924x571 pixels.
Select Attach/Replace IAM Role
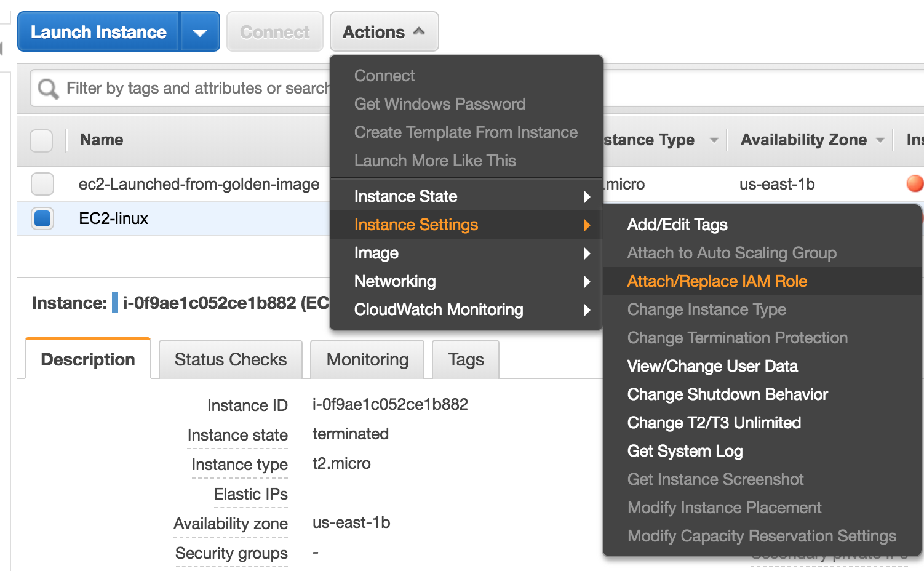(717, 281)
